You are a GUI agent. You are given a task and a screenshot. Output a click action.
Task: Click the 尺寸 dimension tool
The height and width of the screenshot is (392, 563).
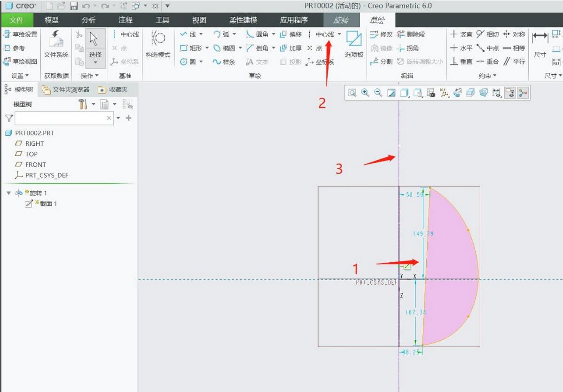click(x=540, y=44)
